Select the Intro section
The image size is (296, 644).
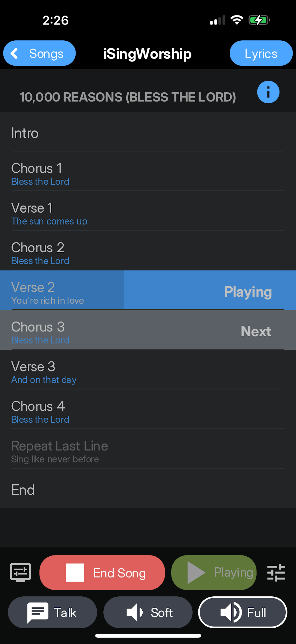(x=100, y=133)
